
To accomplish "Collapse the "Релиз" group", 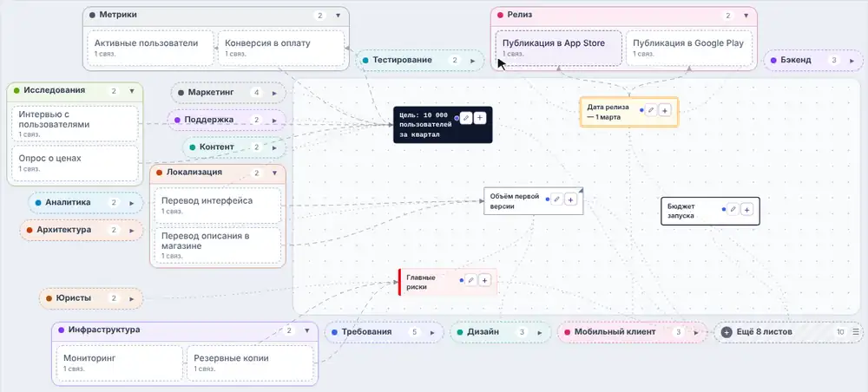I will click(746, 16).
